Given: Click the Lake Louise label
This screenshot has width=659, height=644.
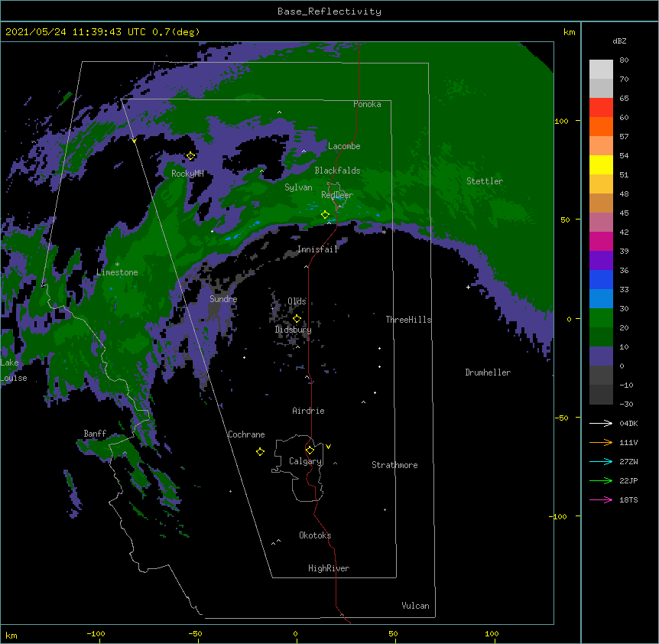Looking at the screenshot, I should [x=14, y=370].
